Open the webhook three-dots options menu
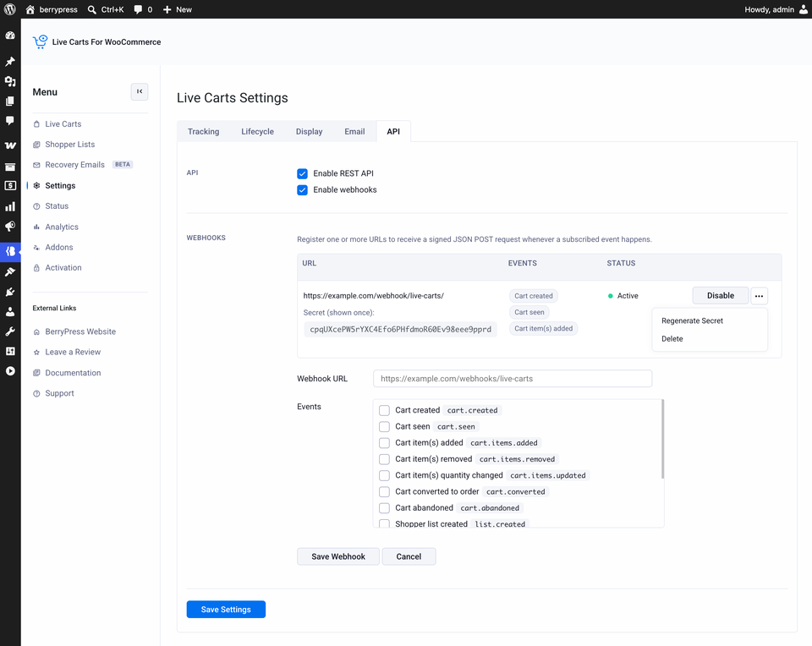This screenshot has width=812, height=646. point(759,296)
